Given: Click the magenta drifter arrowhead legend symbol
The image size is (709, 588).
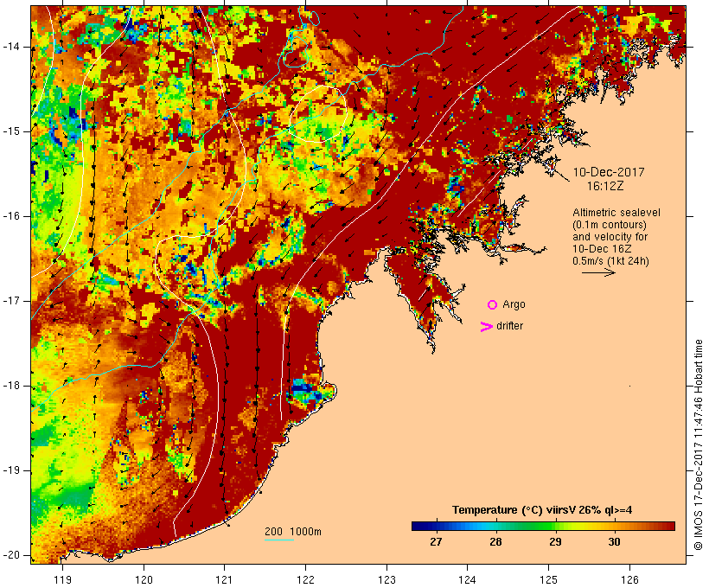Looking at the screenshot, I should click(486, 327).
